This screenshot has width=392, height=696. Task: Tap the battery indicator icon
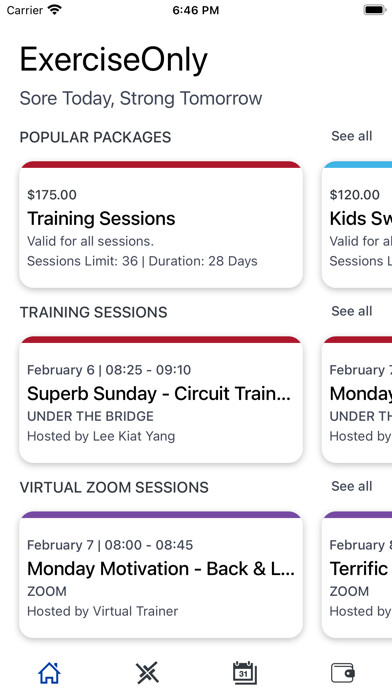[375, 10]
